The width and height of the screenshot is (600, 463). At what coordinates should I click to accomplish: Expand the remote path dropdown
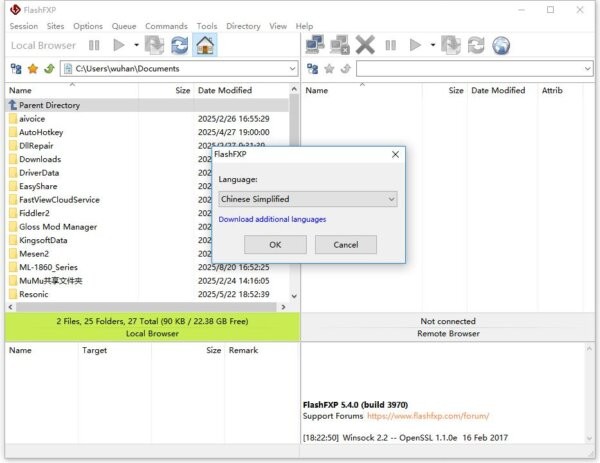[x=588, y=69]
